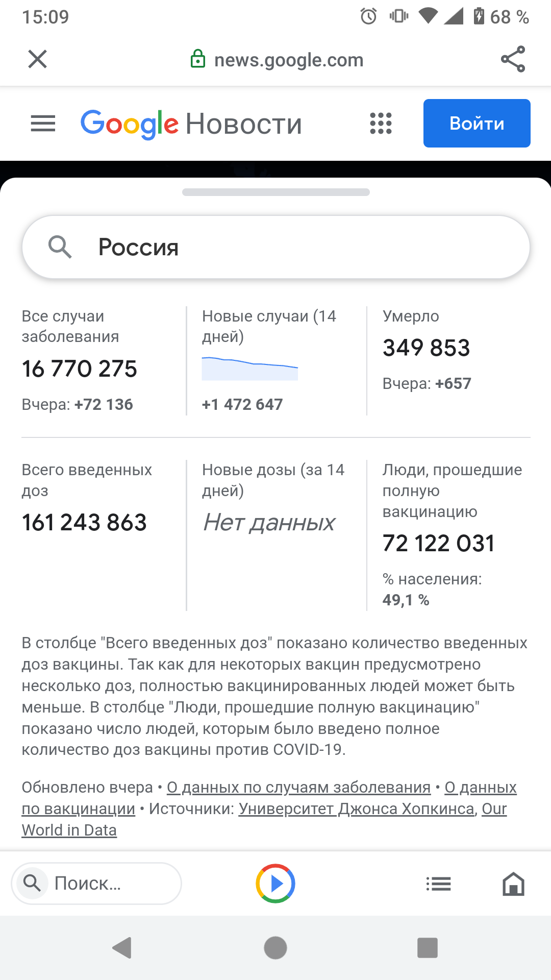This screenshot has height=980, width=551.
Task: Tap the Android back navigation button
Action: 122,948
